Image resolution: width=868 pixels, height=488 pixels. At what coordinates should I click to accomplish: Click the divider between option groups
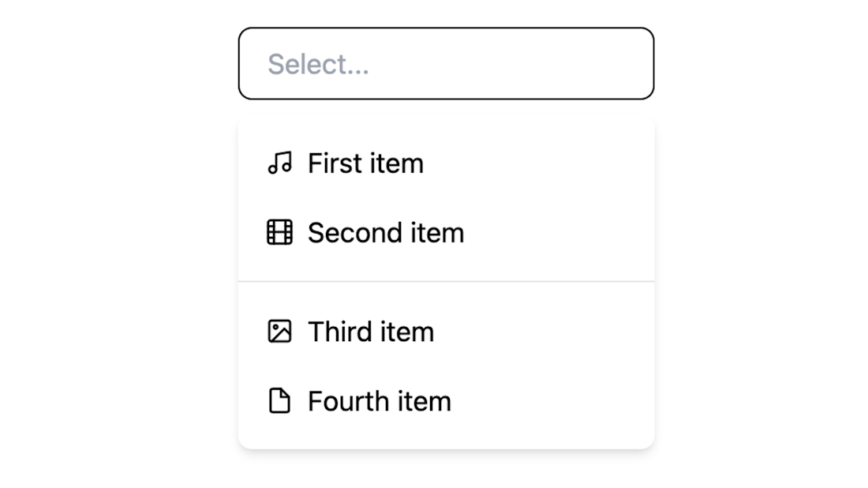tap(446, 281)
